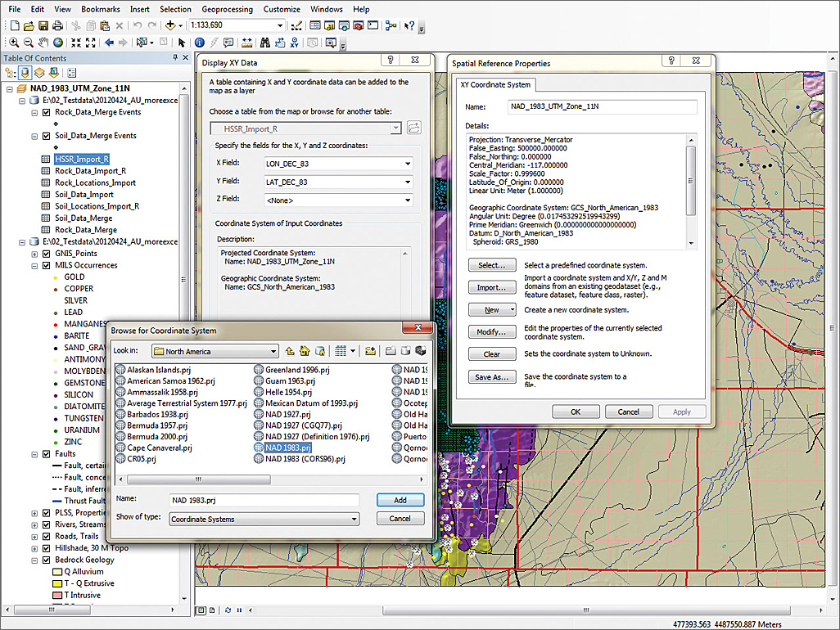
Task: Uncheck the Rock_Data_Merge Events layer
Action: point(47,113)
